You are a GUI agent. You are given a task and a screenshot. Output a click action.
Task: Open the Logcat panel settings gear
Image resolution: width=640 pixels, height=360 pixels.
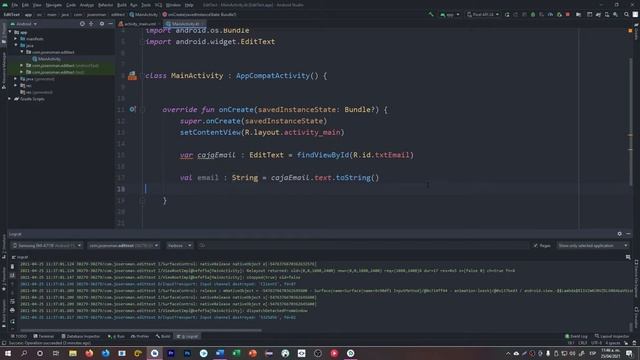620,234
